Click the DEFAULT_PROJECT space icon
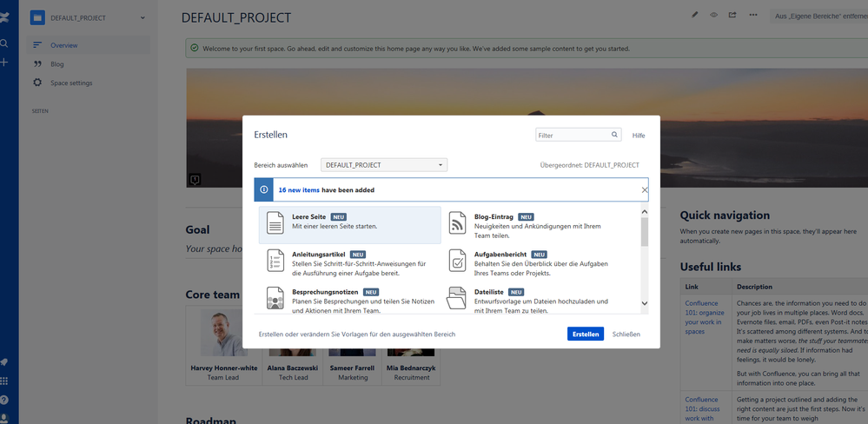This screenshot has width=868, height=424. (x=37, y=17)
